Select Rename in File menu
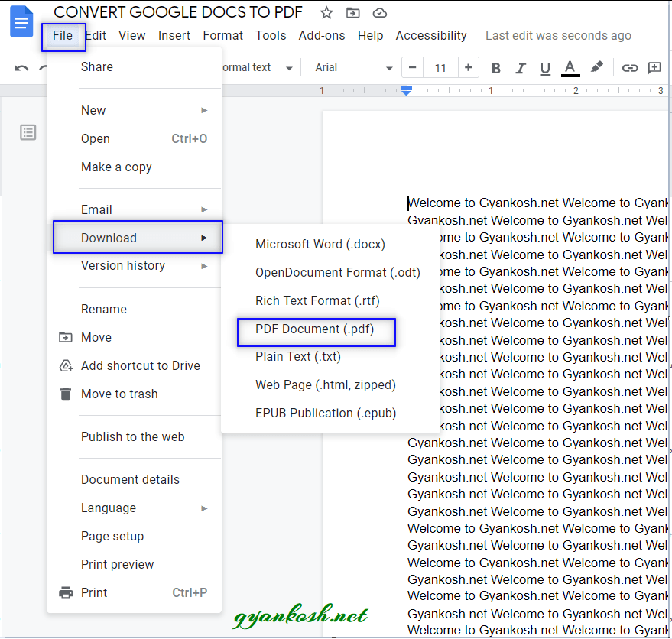 click(134, 310)
